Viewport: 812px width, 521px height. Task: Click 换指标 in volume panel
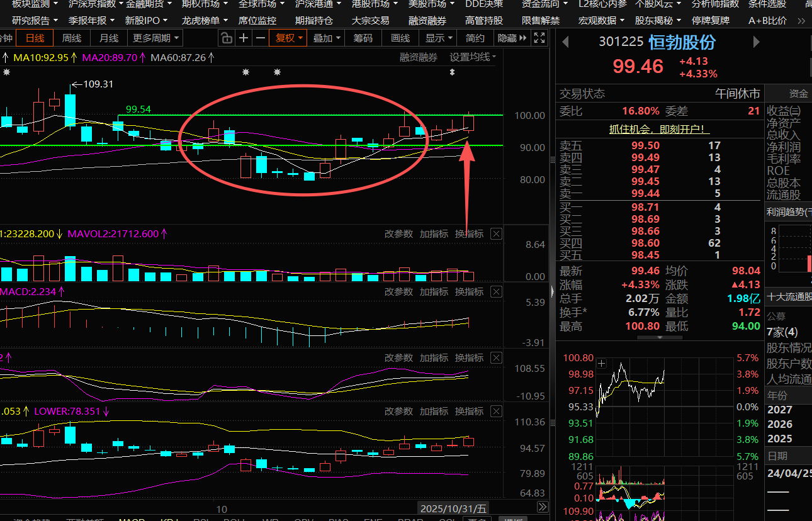pos(470,234)
